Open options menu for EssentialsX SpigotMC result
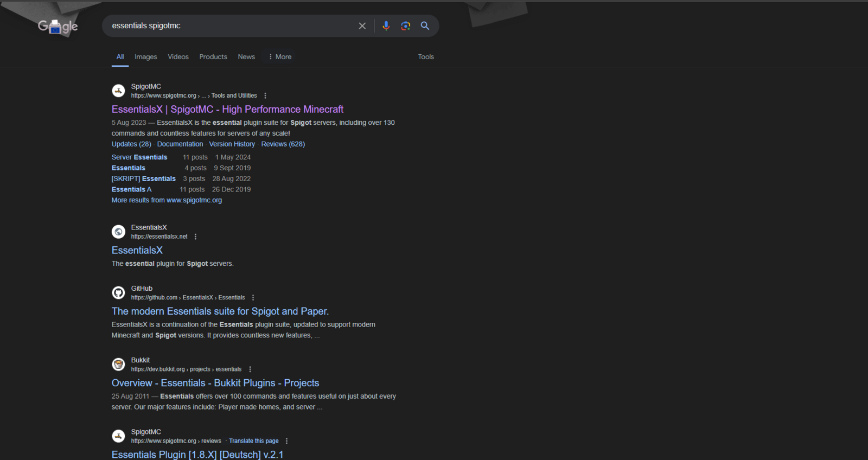The image size is (868, 460). click(265, 95)
